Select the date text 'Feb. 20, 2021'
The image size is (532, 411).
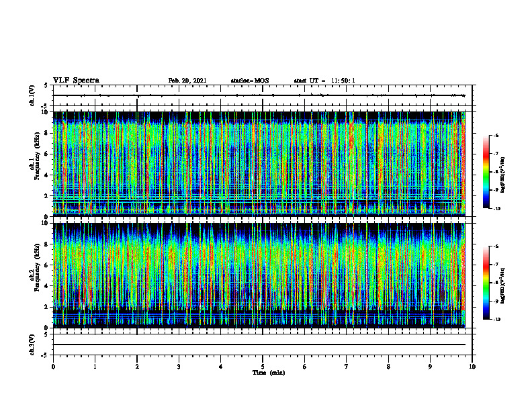coord(187,81)
